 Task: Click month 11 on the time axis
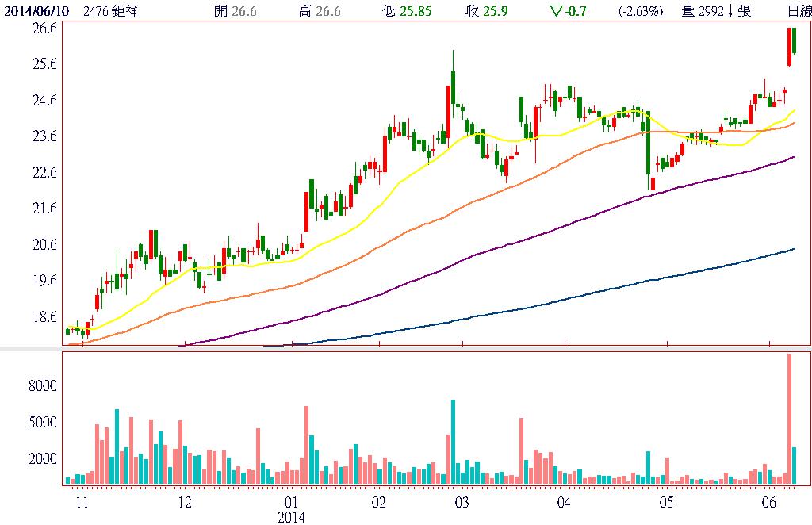tap(81, 502)
